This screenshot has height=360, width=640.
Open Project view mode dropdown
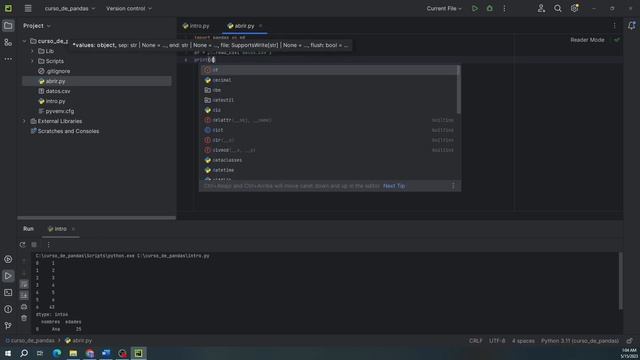click(x=37, y=26)
